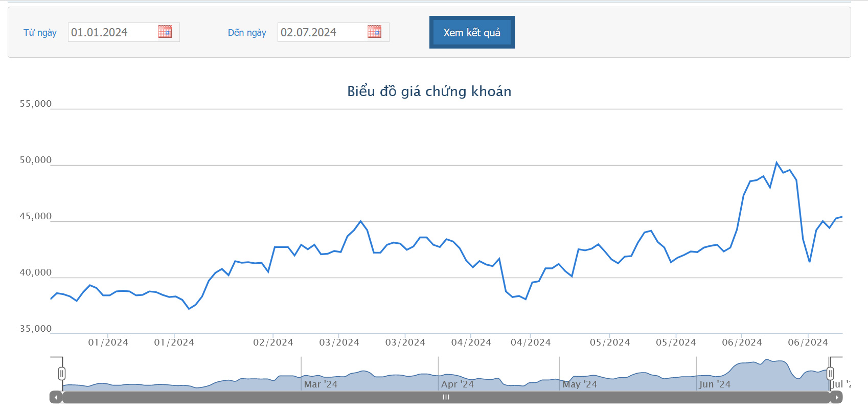Click the 55,000 y-axis label
Viewport: 868px width, 413px height.
[x=36, y=104]
